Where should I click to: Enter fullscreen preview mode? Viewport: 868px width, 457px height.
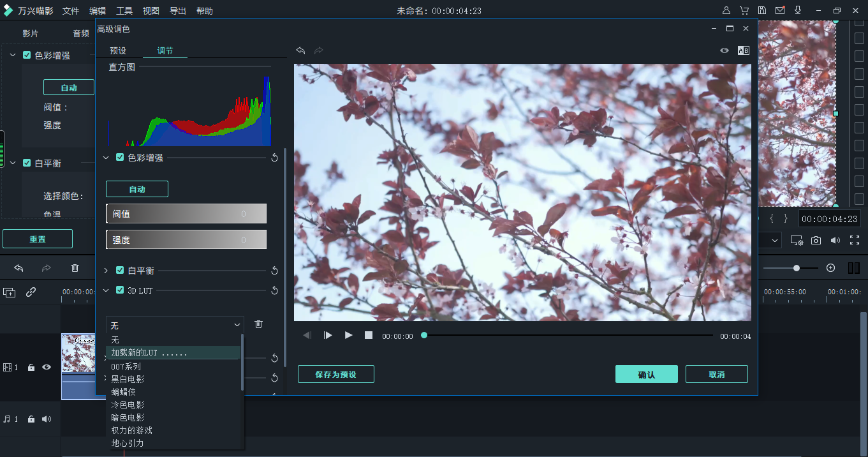(855, 240)
